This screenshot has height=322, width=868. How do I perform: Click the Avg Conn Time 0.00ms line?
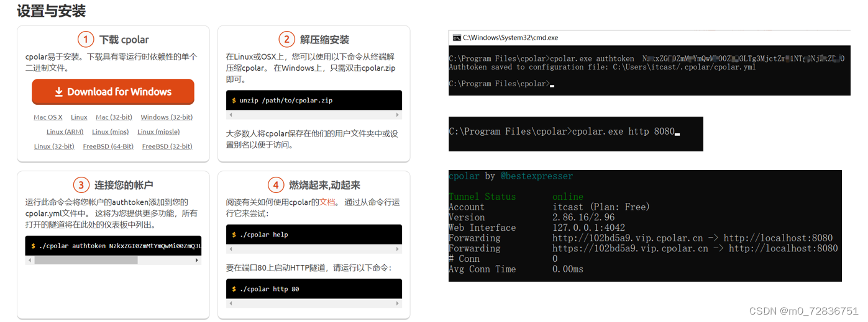point(516,269)
